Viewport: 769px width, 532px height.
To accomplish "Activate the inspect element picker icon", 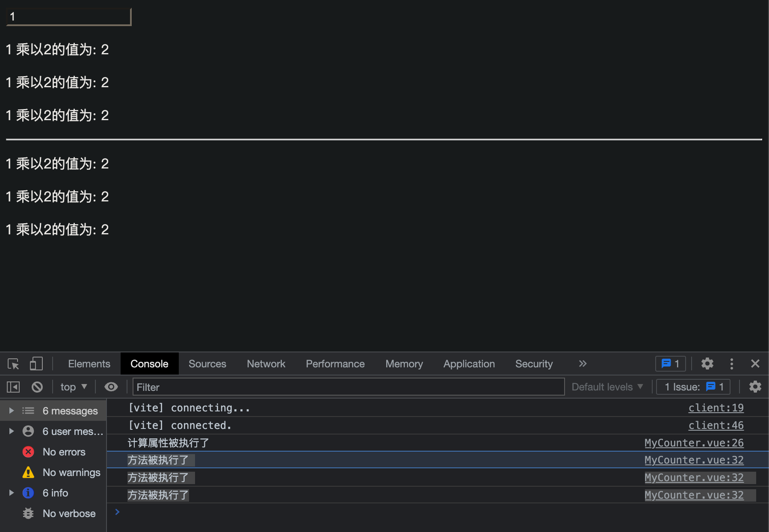I will pyautogui.click(x=13, y=364).
